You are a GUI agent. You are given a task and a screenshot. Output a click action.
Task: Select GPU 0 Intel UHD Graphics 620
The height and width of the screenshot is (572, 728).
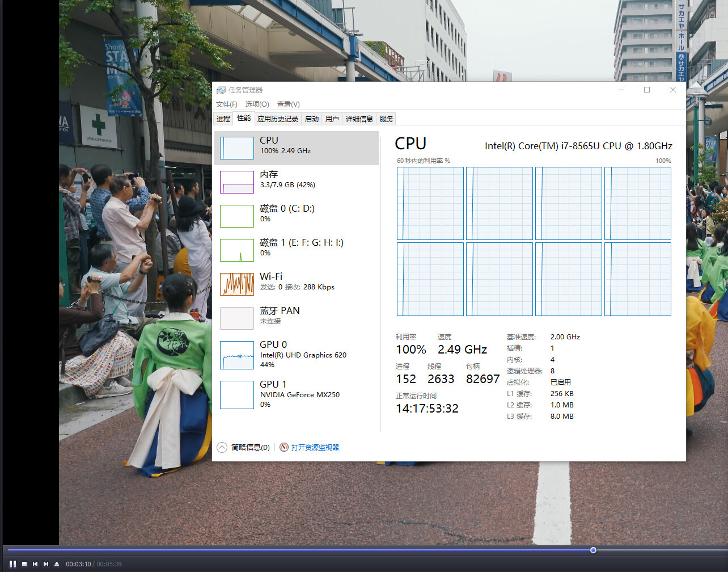click(297, 355)
